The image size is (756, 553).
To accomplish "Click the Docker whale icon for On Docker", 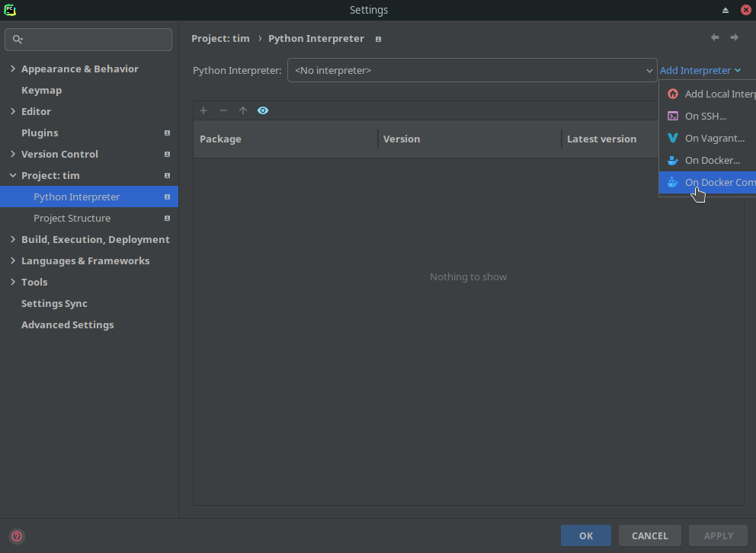I will click(673, 161).
